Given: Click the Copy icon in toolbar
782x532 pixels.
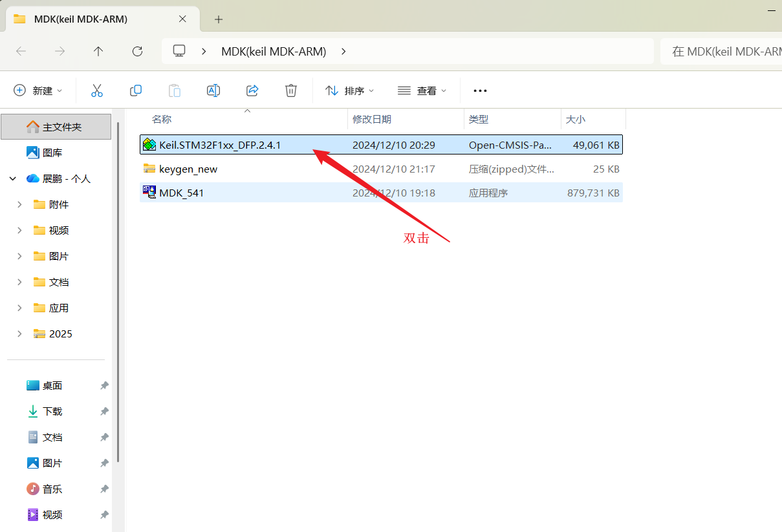Looking at the screenshot, I should pos(136,90).
